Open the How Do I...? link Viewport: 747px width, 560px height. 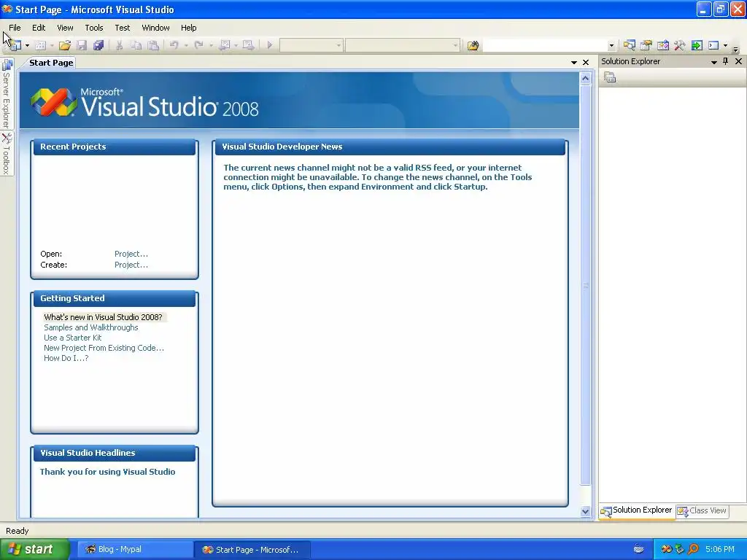point(66,358)
